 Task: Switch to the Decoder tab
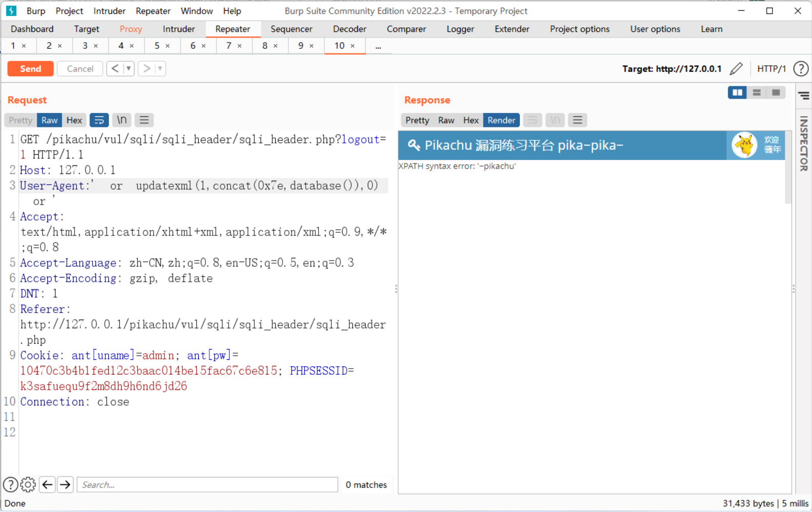pos(350,29)
